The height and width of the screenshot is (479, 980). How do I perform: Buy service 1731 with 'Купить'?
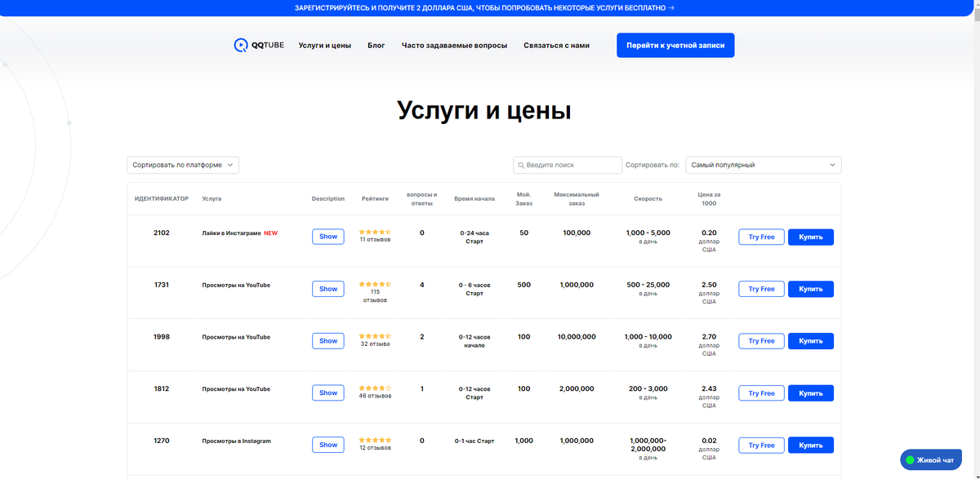tap(811, 289)
